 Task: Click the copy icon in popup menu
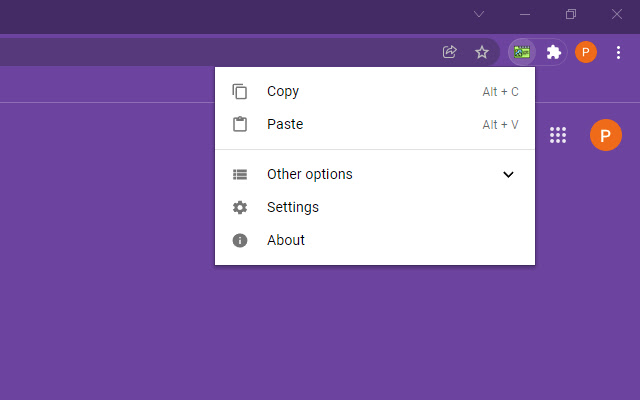240,92
